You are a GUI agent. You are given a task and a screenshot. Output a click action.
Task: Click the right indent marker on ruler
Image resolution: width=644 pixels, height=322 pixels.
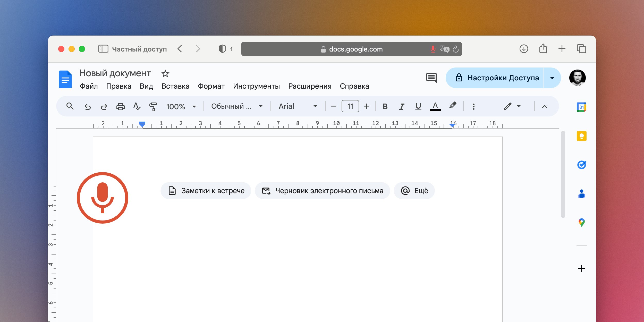452,125
